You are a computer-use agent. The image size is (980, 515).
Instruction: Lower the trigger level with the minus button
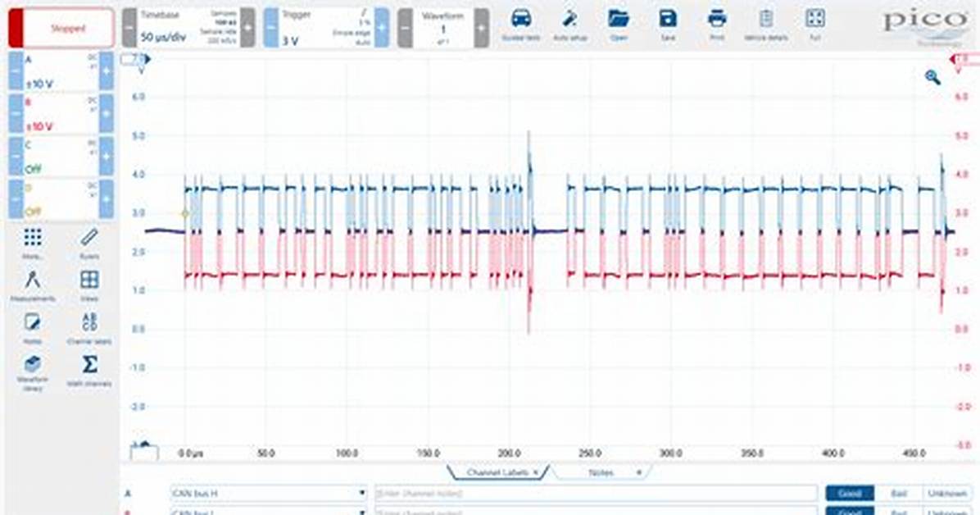(270, 28)
